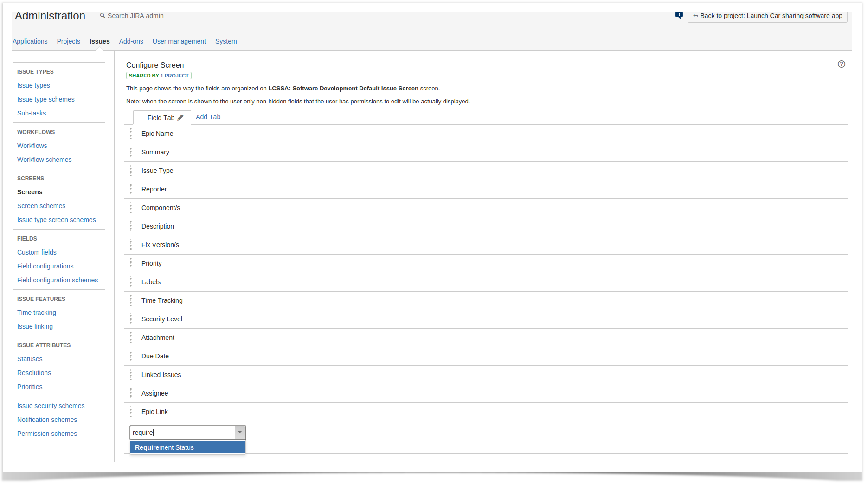This screenshot has width=868, height=485.
Task: Grab the drag handle for Assignee
Action: (x=130, y=393)
